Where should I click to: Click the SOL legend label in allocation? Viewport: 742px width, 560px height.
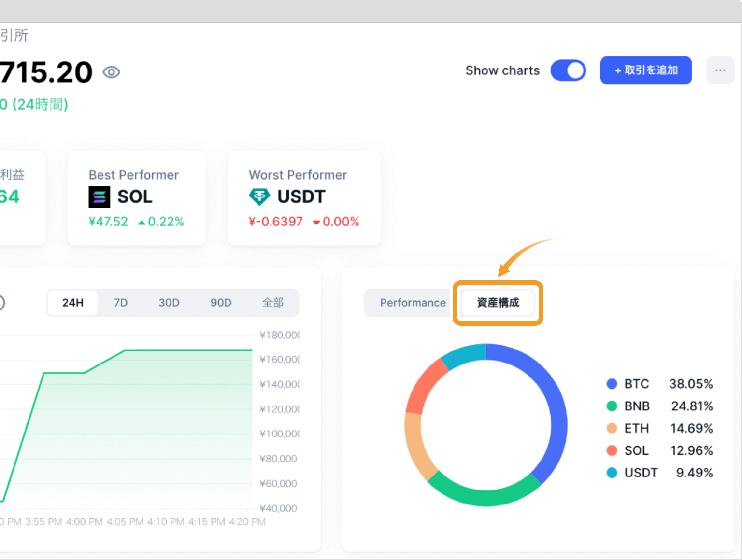pyautogui.click(x=636, y=450)
